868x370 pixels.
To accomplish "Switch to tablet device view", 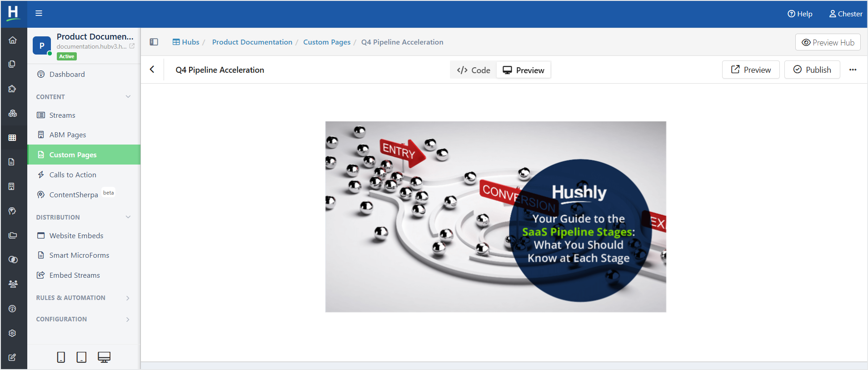I will coord(81,357).
